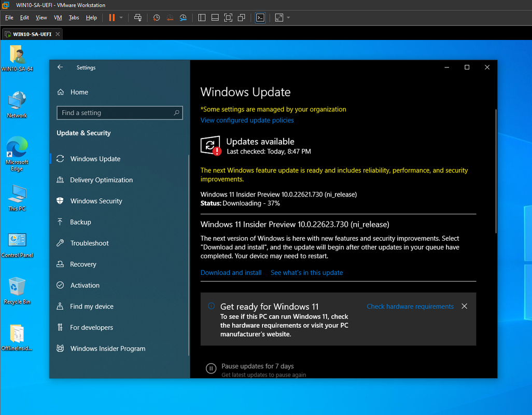
Task: Open the snapshot manager icon
Action: click(183, 18)
